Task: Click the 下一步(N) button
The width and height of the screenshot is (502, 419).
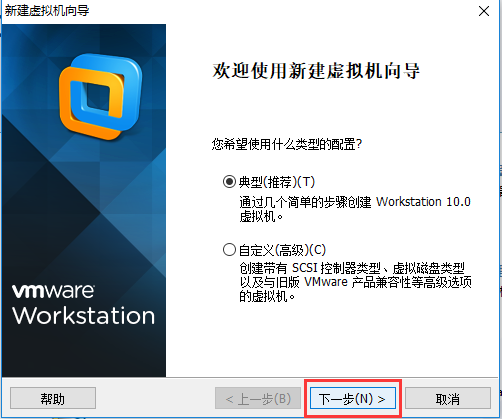Action: coord(353,398)
